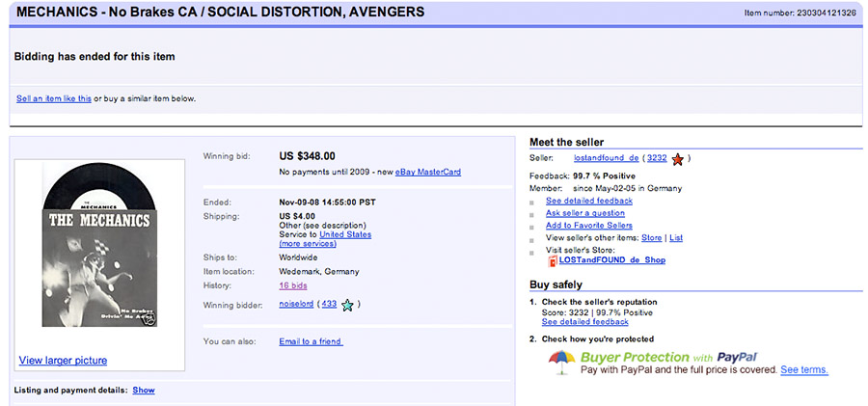The width and height of the screenshot is (868, 406).
Task: Show listing and payment details
Action: 144,391
